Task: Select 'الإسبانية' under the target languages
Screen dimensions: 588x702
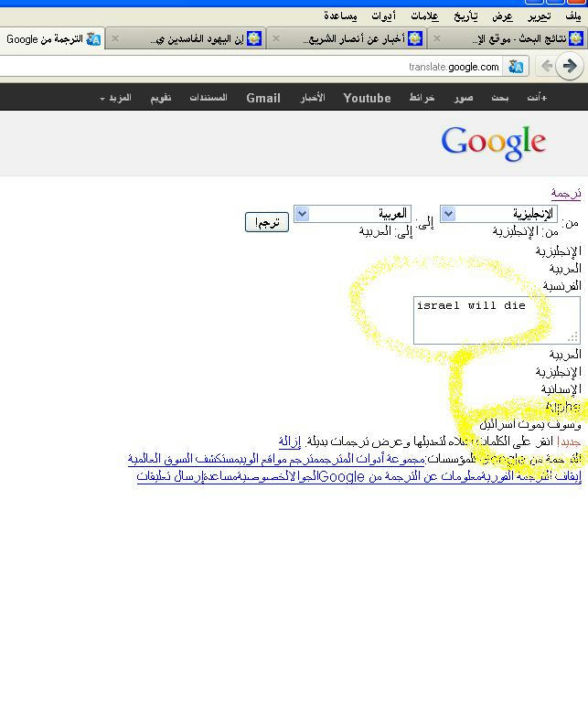Action: pyautogui.click(x=561, y=389)
